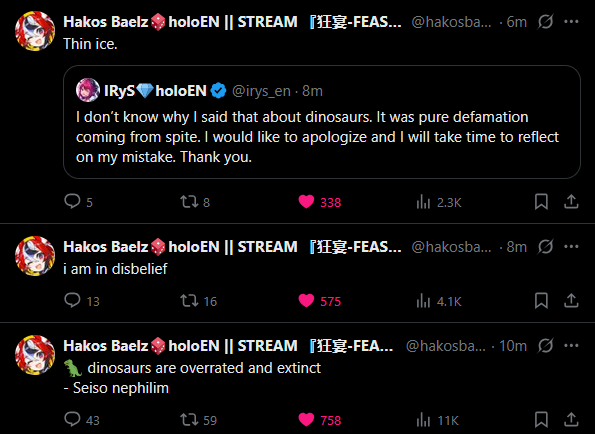Click the Grok icon on the "Thin ice." tweet
Image resolution: width=595 pixels, height=434 pixels.
point(545,22)
